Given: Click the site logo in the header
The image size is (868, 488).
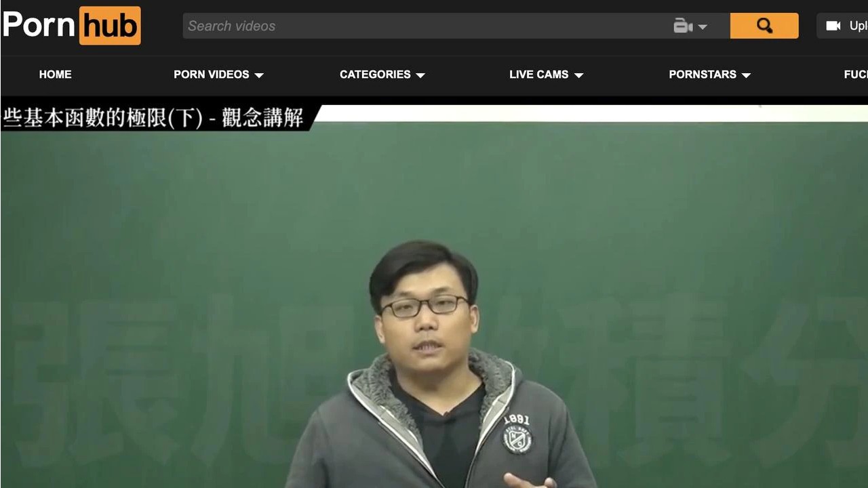Looking at the screenshot, I should pos(71,26).
